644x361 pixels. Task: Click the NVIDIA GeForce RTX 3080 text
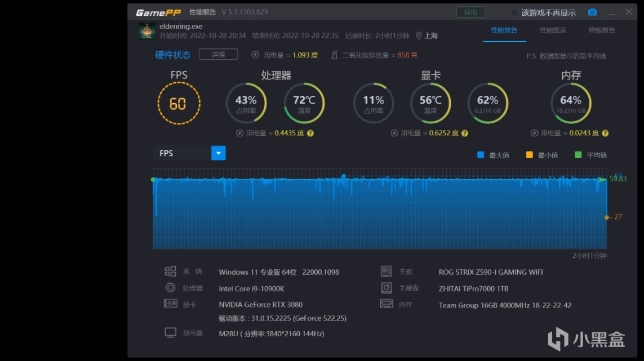(260, 305)
